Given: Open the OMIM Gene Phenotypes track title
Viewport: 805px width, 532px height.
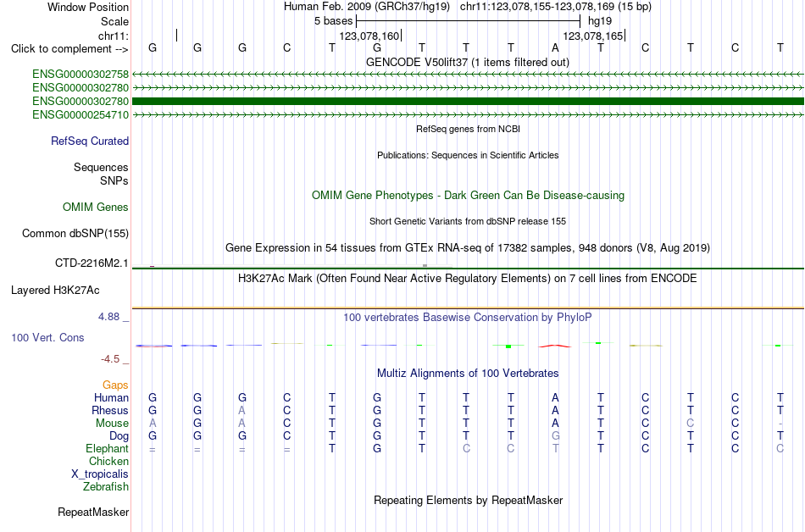Looking at the screenshot, I should point(468,196).
